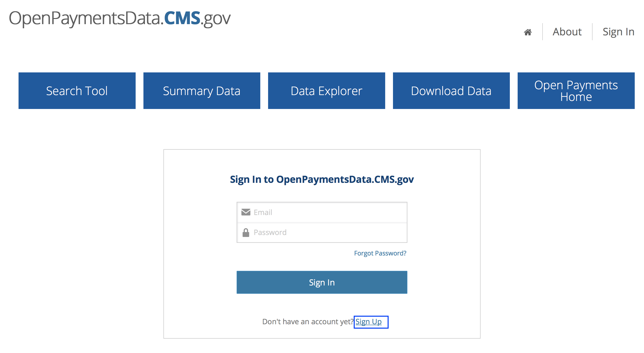Select Sign In in the top navigation
Viewport: 644px width, 353px height.
point(618,32)
